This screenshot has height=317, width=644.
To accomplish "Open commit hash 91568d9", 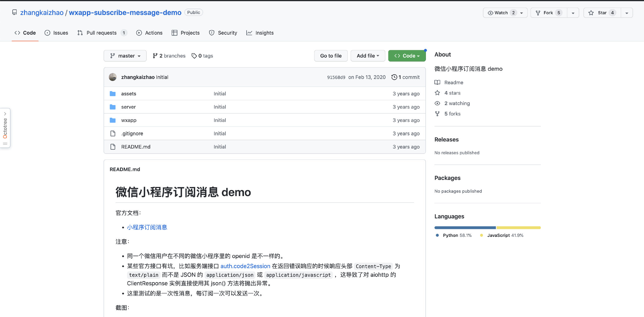I will click(x=336, y=77).
